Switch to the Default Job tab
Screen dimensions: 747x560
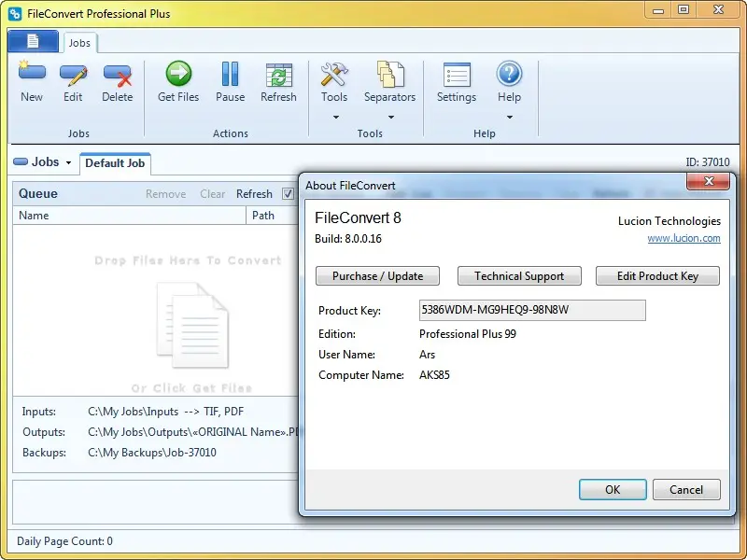[115, 163]
